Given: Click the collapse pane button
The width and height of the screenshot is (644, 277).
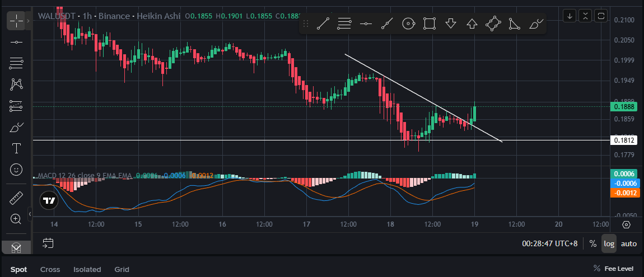Looking at the screenshot, I should (x=585, y=16).
